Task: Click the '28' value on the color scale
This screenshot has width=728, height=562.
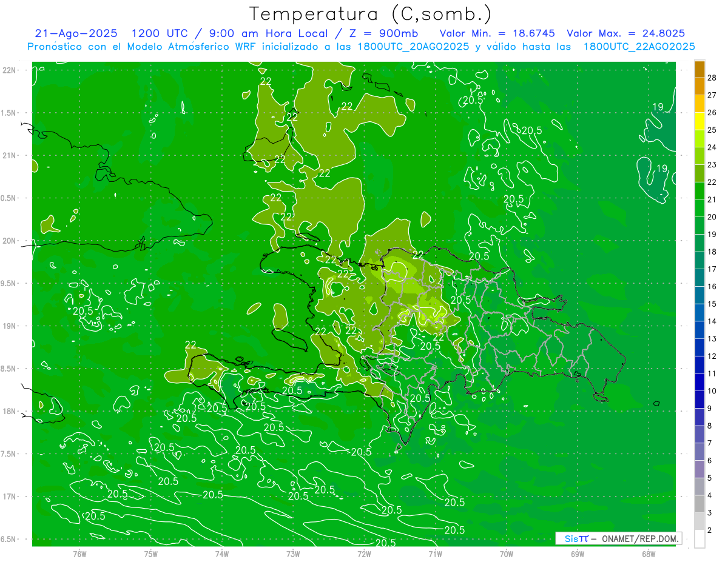Action: click(x=712, y=78)
